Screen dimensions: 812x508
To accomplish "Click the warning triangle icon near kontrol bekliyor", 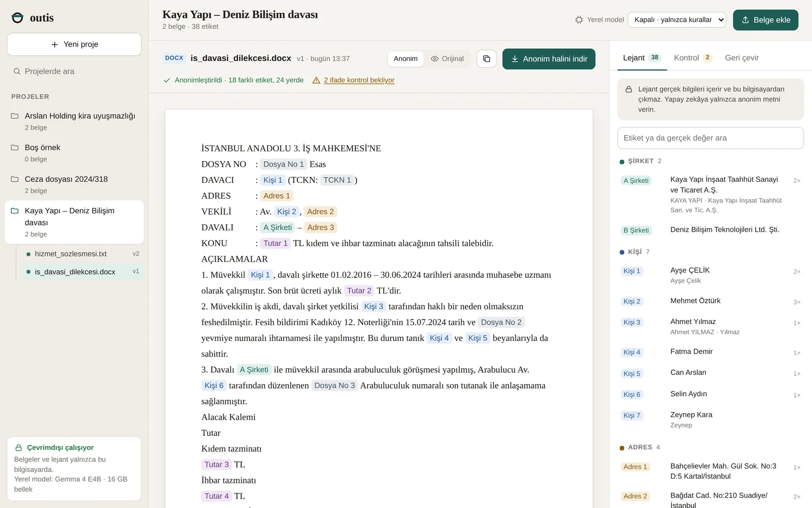I will click(316, 80).
